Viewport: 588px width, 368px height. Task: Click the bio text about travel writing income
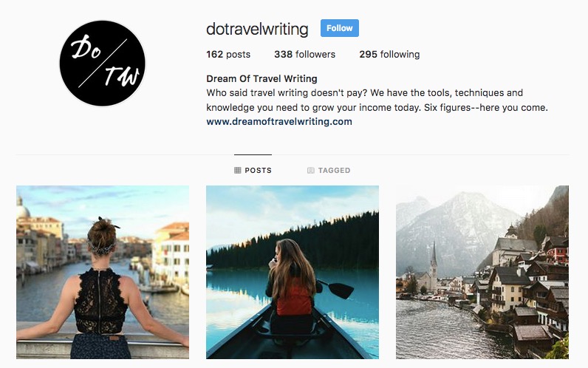(377, 100)
